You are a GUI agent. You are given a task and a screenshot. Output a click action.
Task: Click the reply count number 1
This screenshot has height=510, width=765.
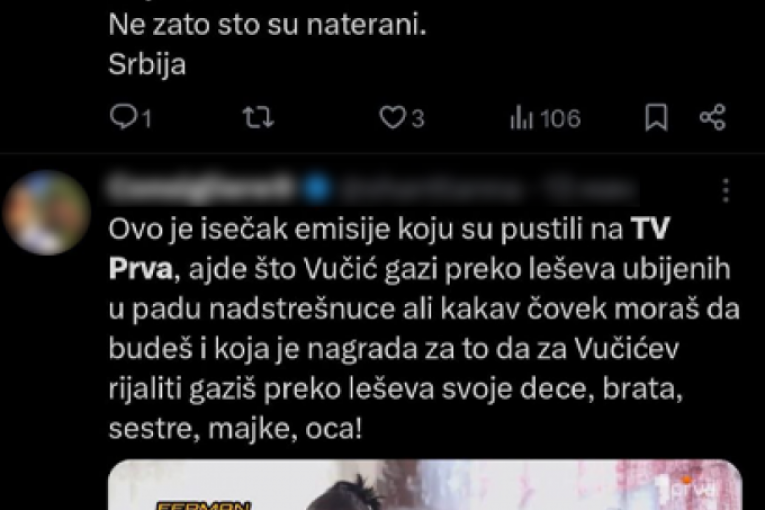tap(147, 119)
